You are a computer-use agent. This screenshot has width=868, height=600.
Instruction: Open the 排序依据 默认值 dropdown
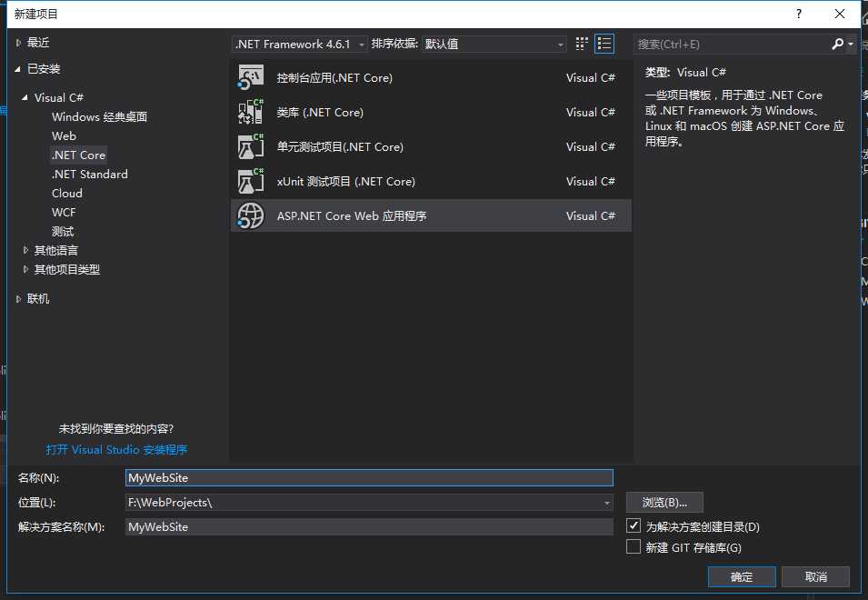coord(494,44)
